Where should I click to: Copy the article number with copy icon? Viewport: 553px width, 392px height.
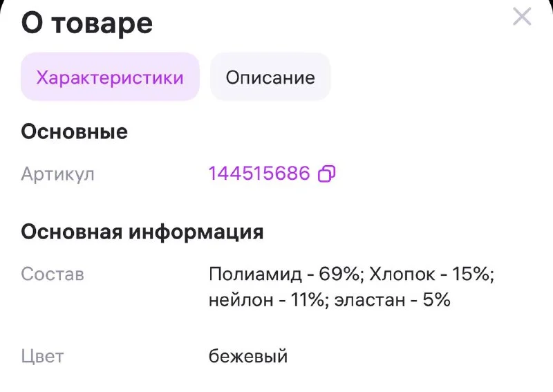326,174
